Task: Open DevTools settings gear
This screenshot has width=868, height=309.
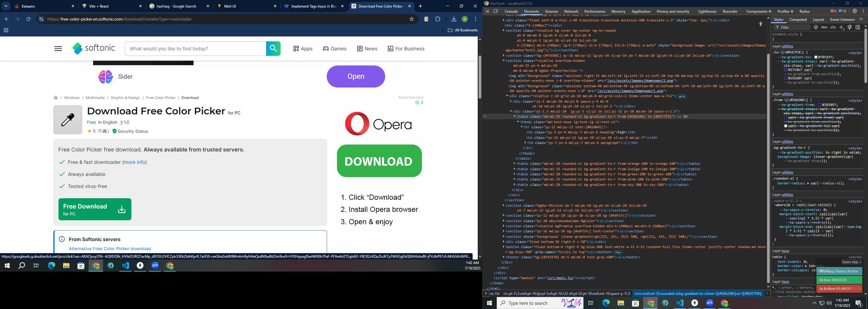Action: point(855,11)
